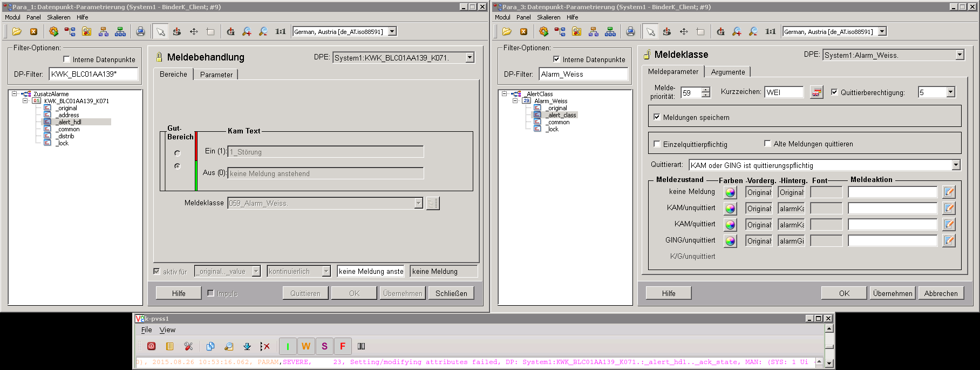This screenshot has height=370, width=980.
Task: Uncheck the Meldungen speichern checkbox
Action: coord(657,117)
